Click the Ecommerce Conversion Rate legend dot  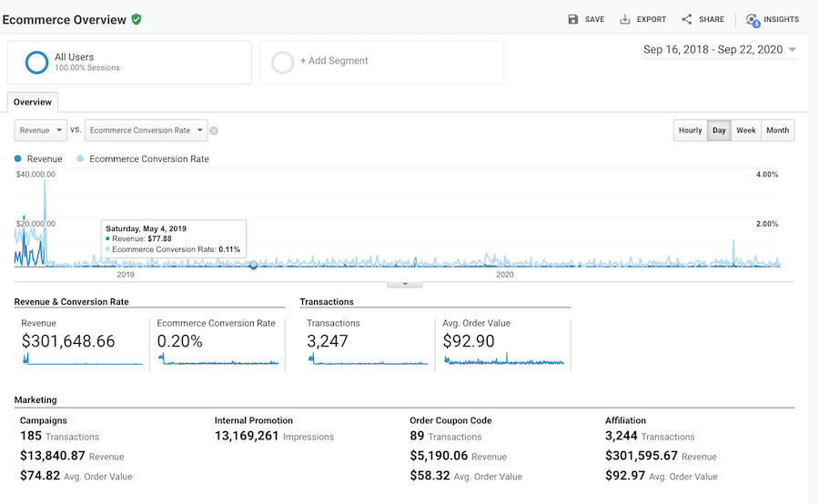click(80, 158)
